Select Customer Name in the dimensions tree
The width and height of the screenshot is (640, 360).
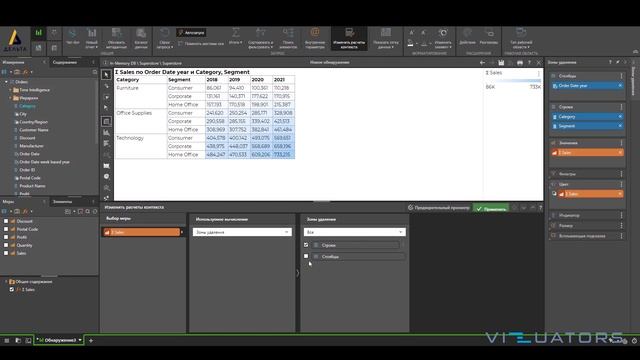tap(34, 130)
